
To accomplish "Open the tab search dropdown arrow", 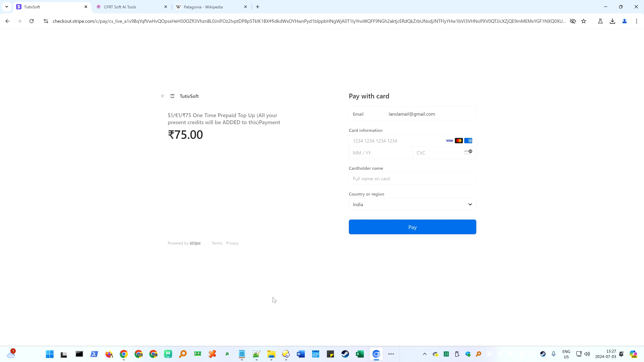I will 7,7.
